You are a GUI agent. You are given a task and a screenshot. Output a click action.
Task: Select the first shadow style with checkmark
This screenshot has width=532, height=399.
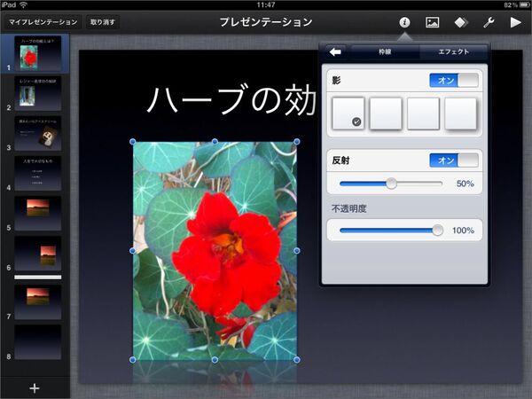348,113
